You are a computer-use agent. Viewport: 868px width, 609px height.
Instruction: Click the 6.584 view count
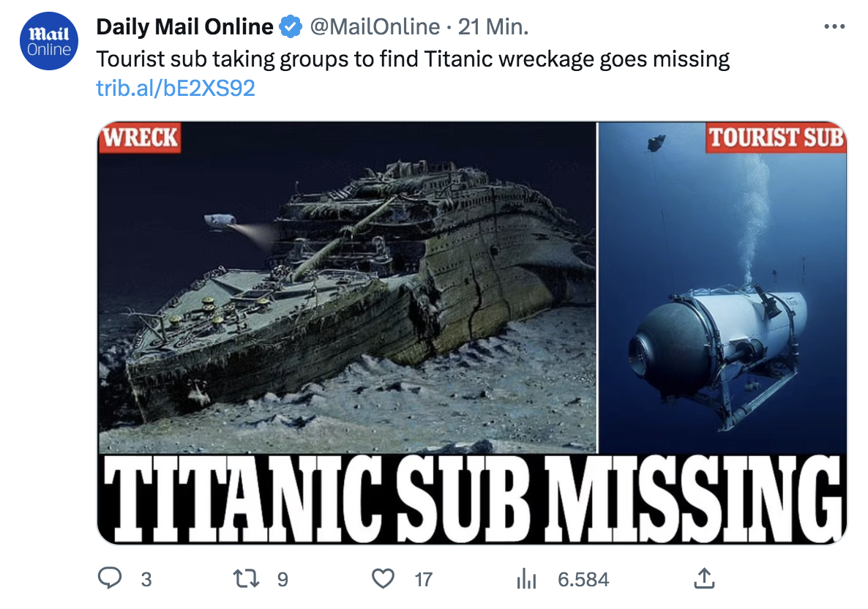[583, 580]
